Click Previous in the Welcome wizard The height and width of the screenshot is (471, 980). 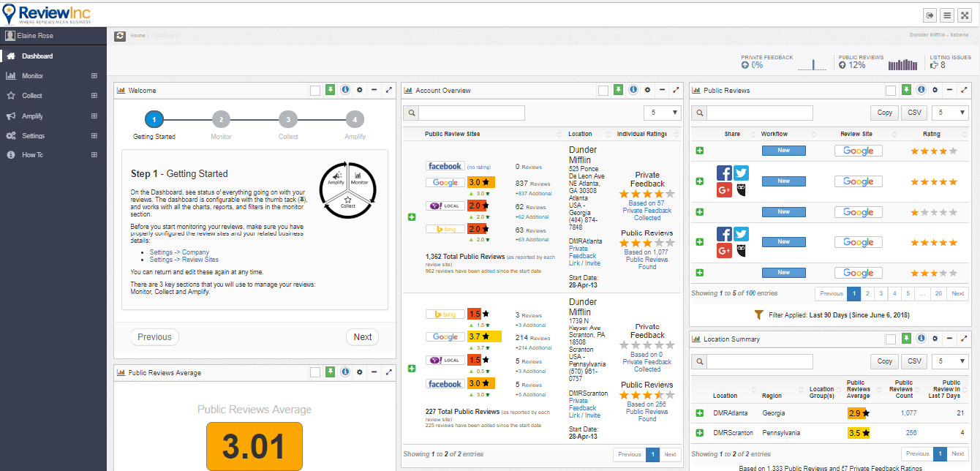click(154, 337)
